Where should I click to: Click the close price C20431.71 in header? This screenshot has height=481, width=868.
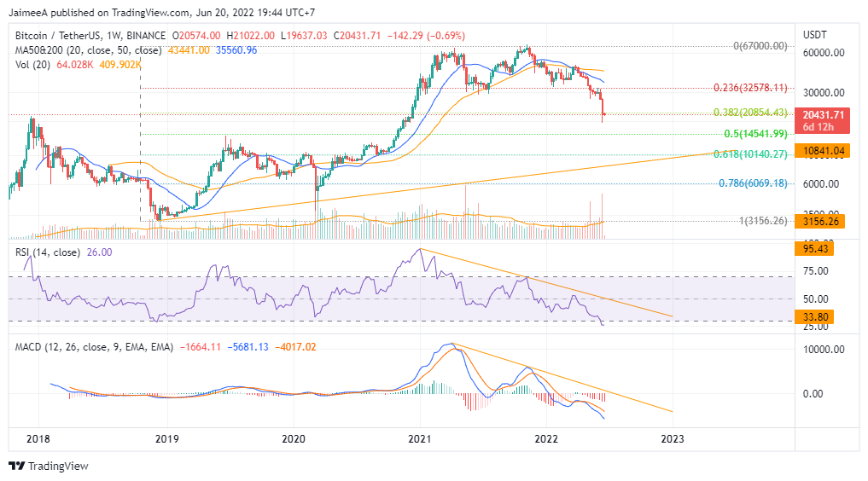tap(357, 35)
